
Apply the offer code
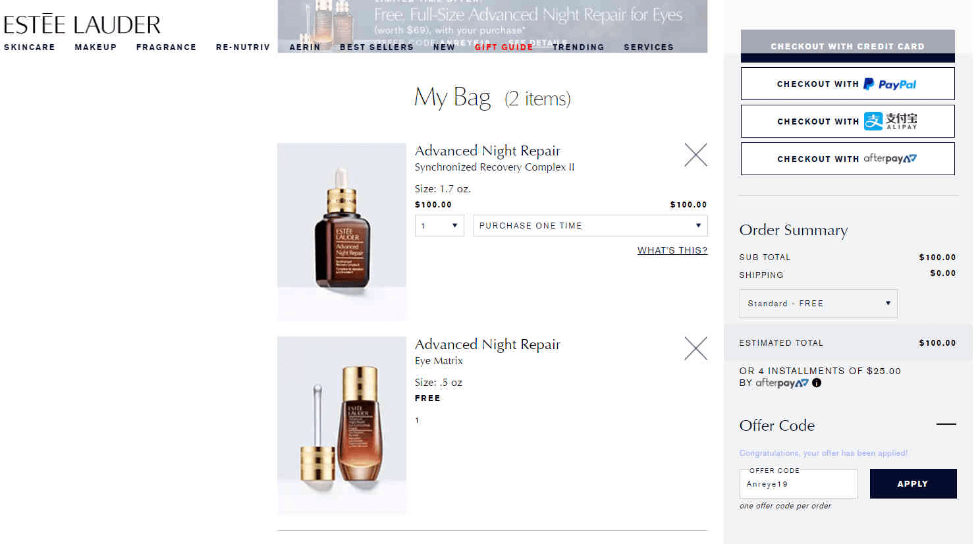coord(913,483)
